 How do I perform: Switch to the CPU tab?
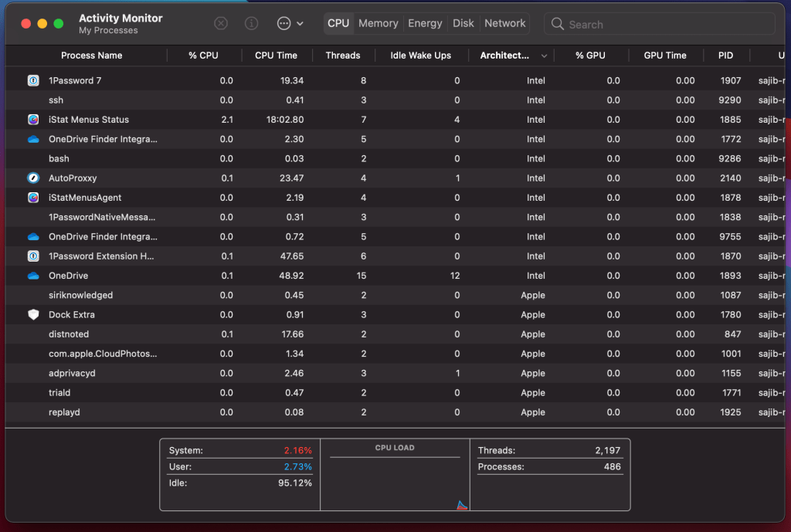(338, 23)
